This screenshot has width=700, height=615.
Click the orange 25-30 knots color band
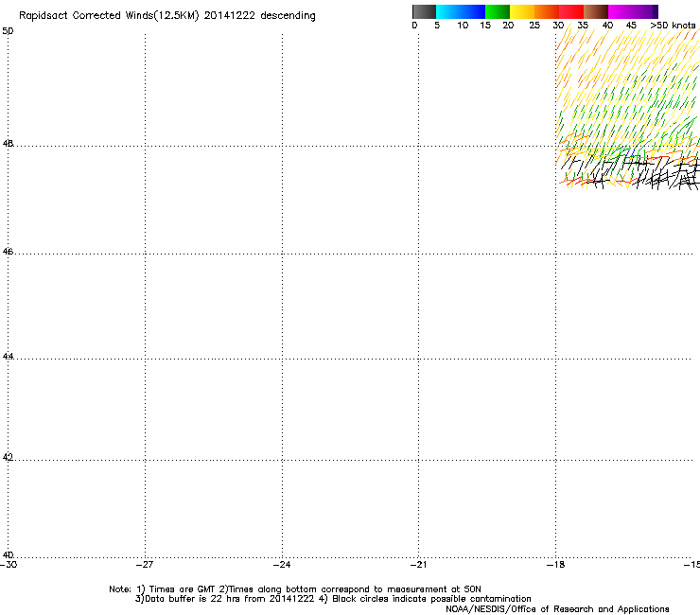tap(547, 11)
